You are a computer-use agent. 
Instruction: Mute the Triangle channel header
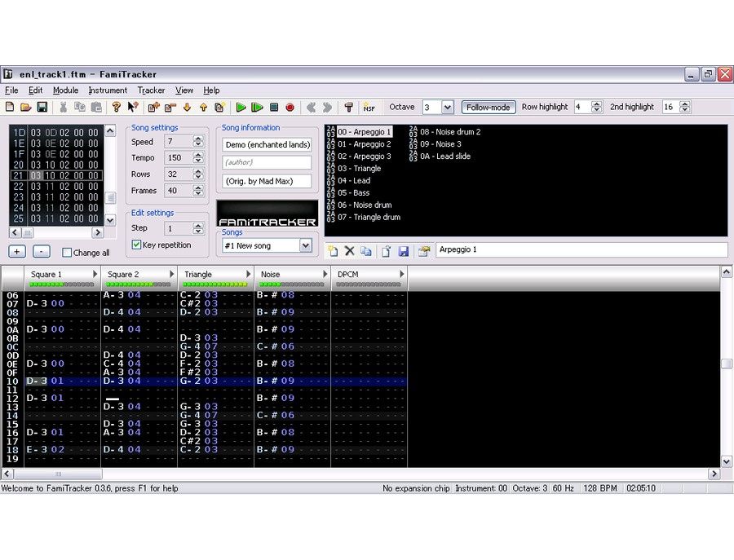click(x=198, y=274)
